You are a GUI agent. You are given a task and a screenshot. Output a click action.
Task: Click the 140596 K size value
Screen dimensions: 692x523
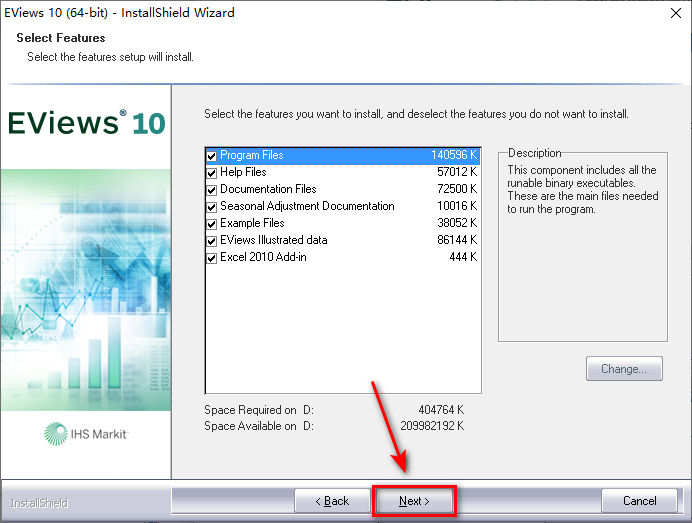pos(454,155)
